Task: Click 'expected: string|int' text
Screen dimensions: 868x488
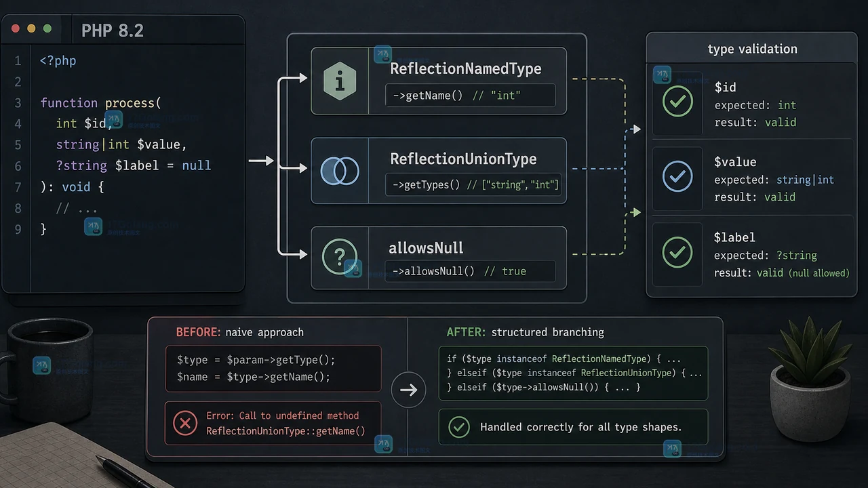Action: (x=774, y=180)
